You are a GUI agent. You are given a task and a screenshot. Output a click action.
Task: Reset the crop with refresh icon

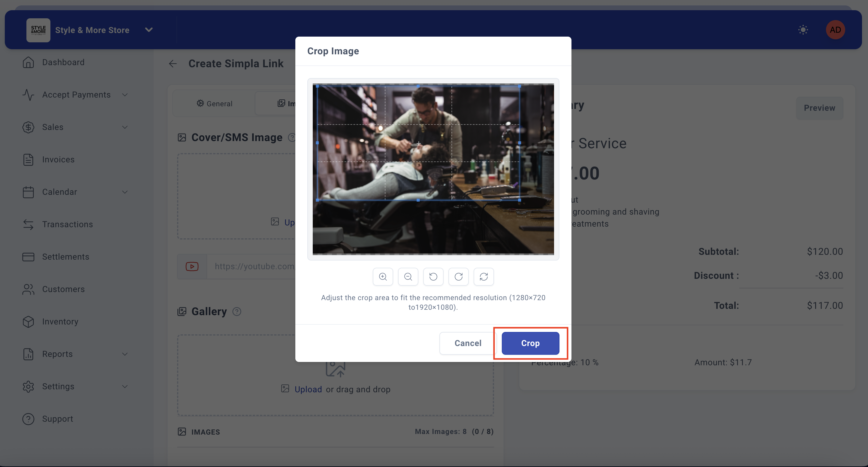(x=484, y=277)
